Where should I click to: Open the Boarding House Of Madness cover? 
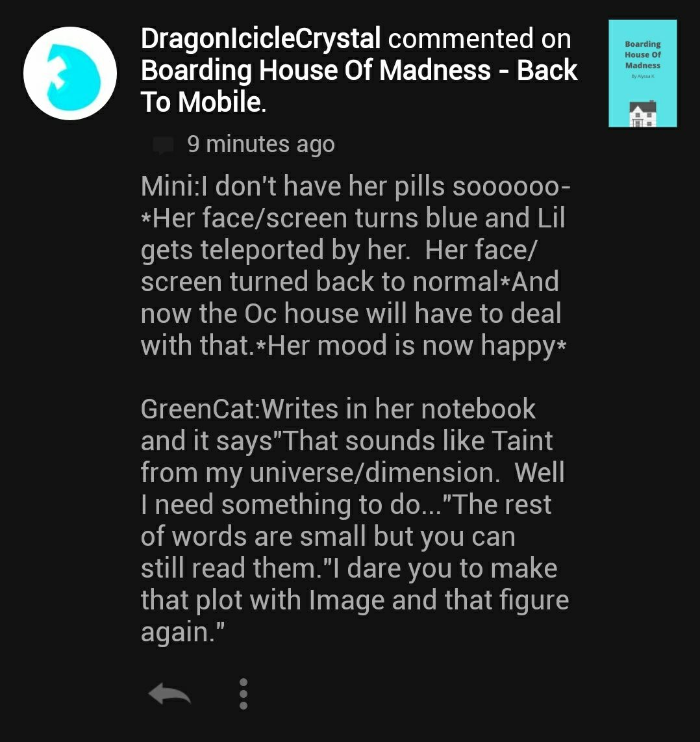click(642, 73)
